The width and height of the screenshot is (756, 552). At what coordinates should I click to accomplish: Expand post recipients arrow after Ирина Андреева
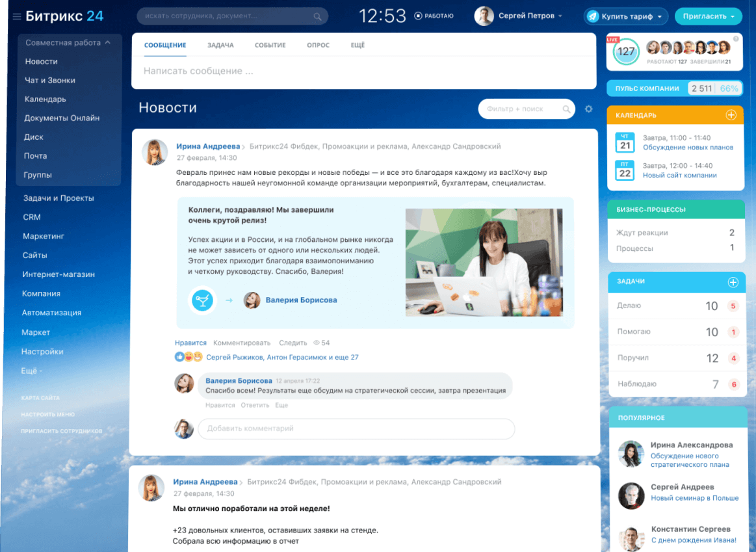[x=244, y=147]
